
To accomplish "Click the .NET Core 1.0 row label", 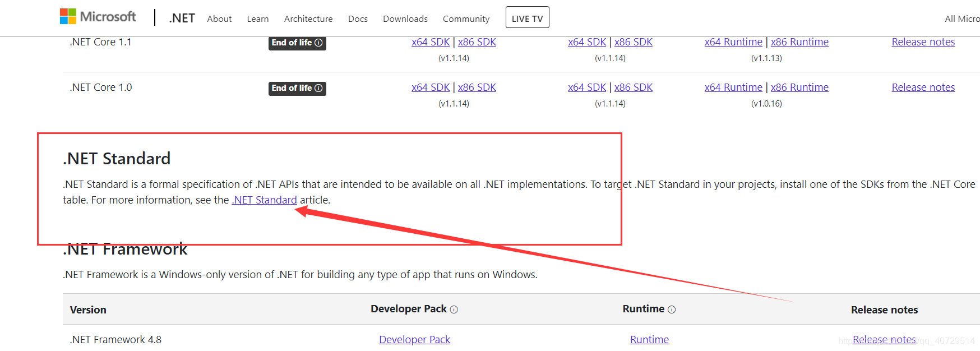I will tap(100, 87).
